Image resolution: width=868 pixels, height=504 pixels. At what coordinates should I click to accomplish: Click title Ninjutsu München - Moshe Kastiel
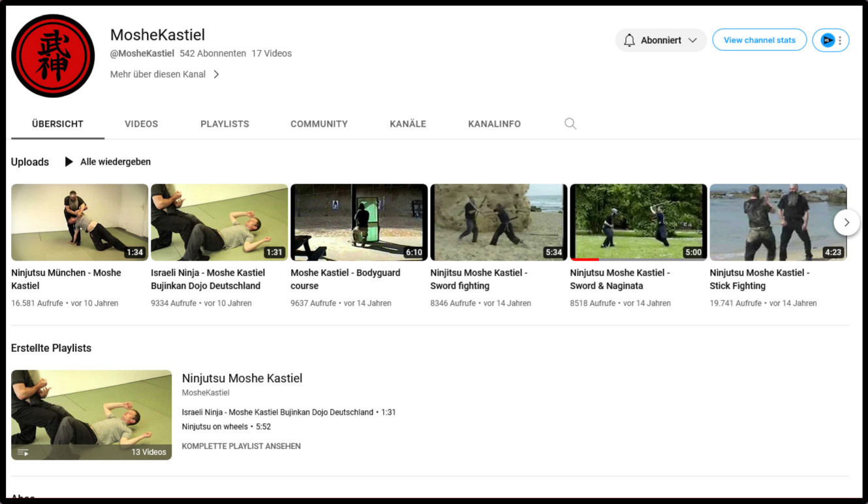(x=66, y=279)
